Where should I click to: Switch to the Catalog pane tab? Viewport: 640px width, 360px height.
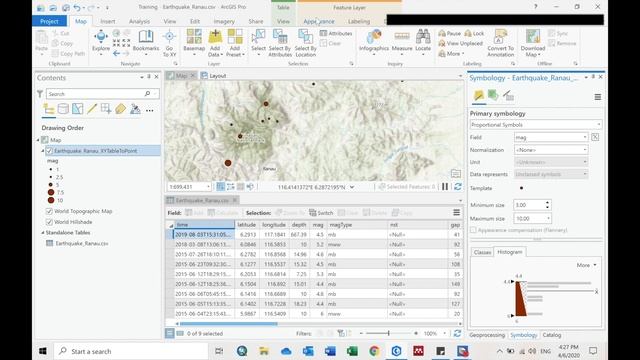tap(551, 335)
